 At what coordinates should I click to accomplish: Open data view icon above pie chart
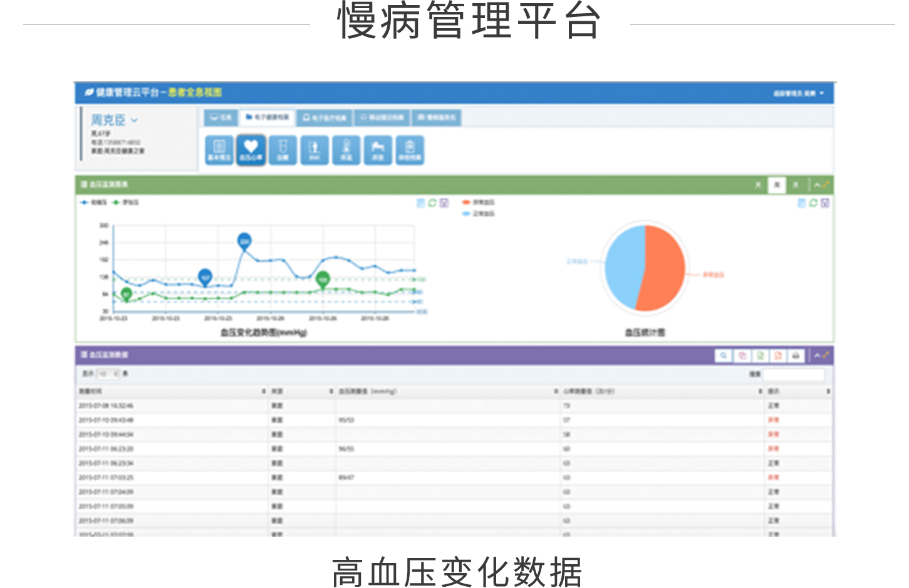(x=801, y=203)
